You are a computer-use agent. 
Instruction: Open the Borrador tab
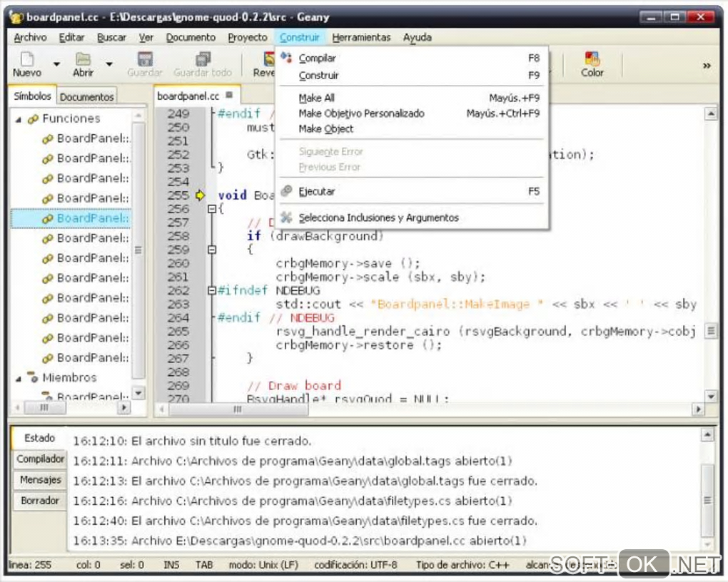point(41,501)
